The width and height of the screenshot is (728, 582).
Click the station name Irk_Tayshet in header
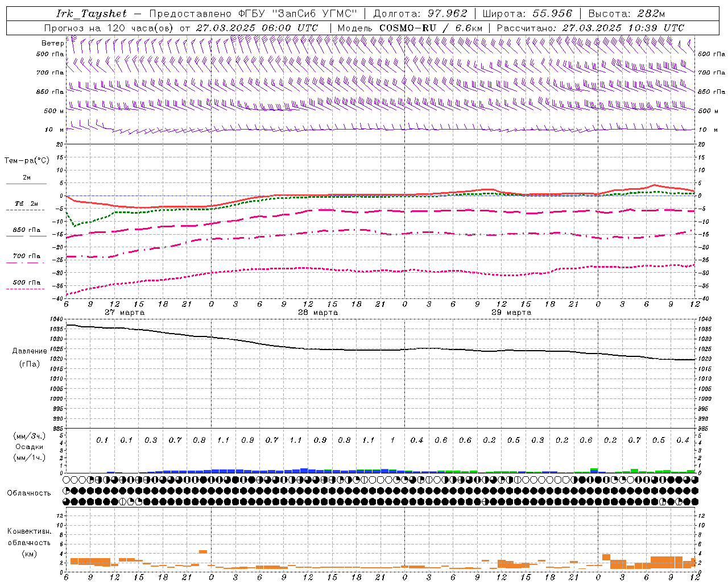92,14
